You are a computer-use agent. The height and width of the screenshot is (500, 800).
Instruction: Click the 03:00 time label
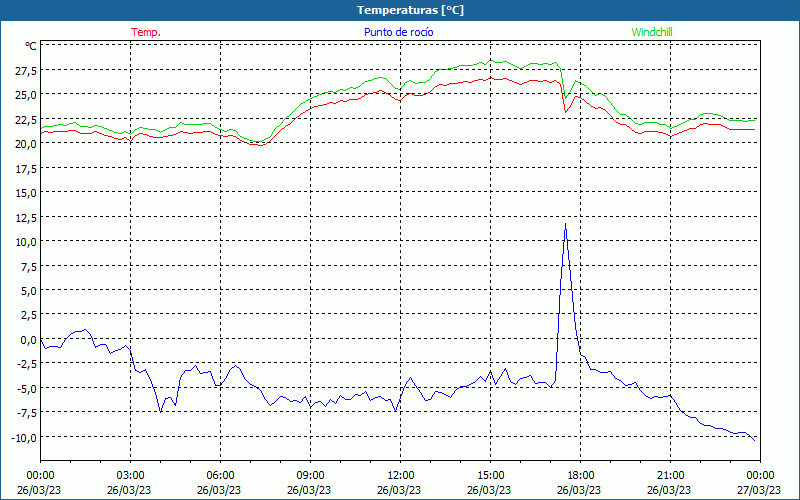[x=130, y=476]
